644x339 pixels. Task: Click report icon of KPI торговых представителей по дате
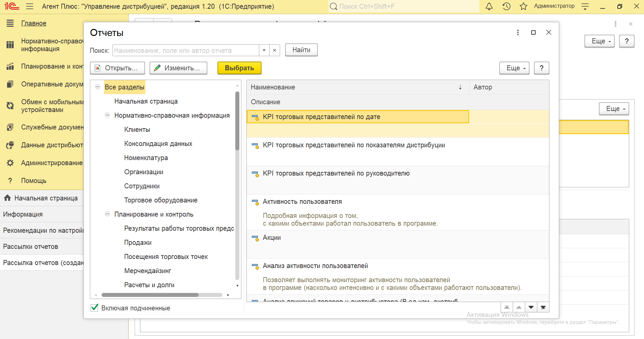coord(255,117)
